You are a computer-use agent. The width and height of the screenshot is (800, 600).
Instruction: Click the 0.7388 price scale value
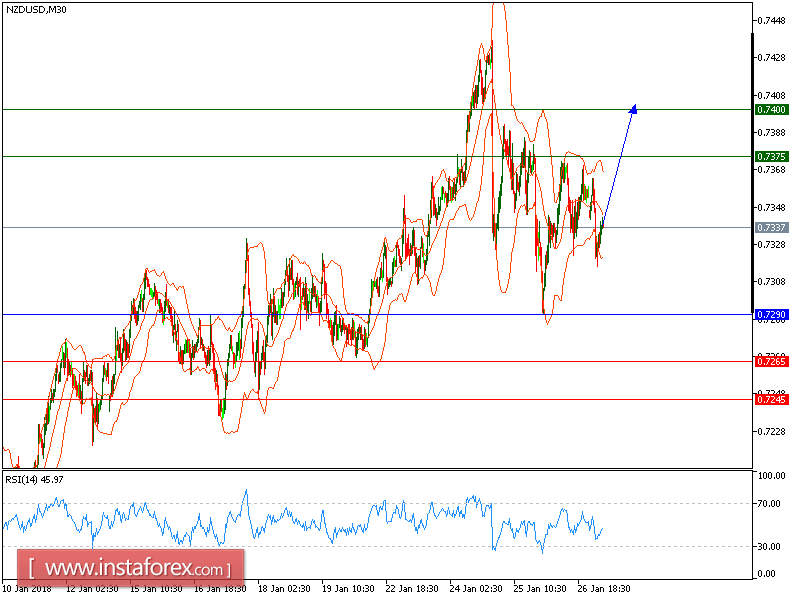771,133
